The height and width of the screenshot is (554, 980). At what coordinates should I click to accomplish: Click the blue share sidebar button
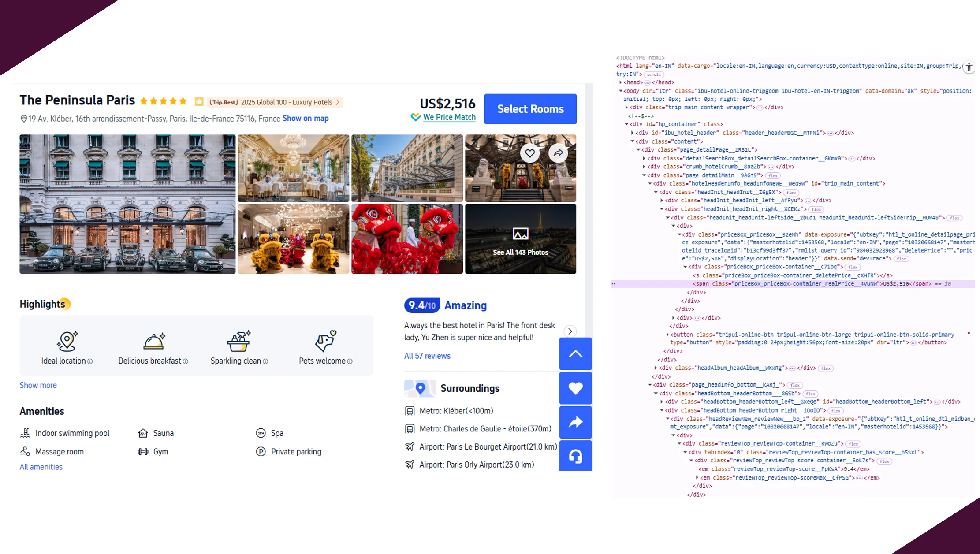[575, 422]
